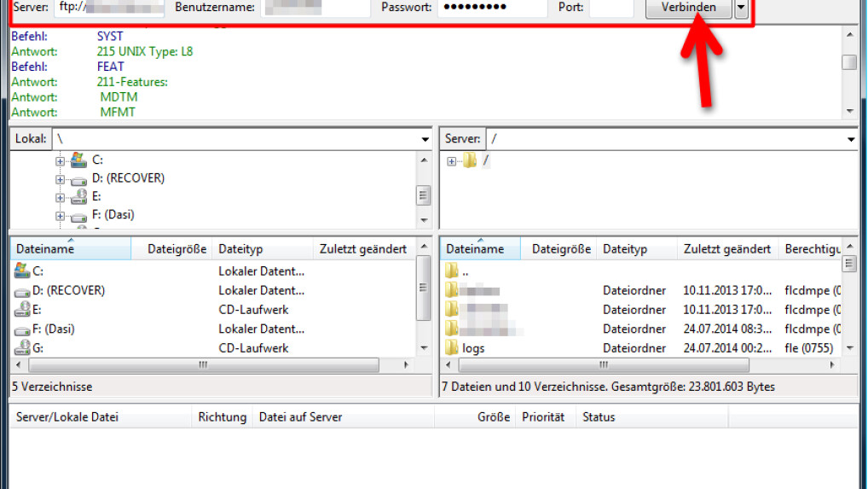Click the local list scroll left arrow
868x489 pixels.
pyautogui.click(x=18, y=365)
